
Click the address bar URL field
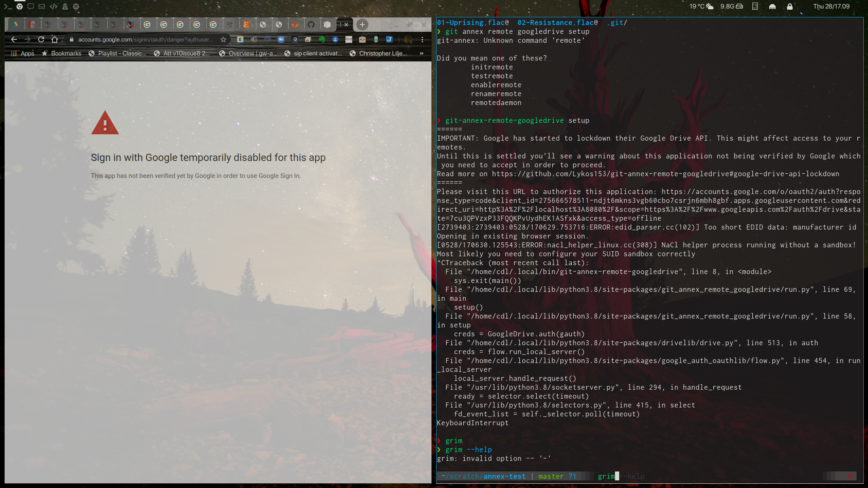click(x=145, y=39)
